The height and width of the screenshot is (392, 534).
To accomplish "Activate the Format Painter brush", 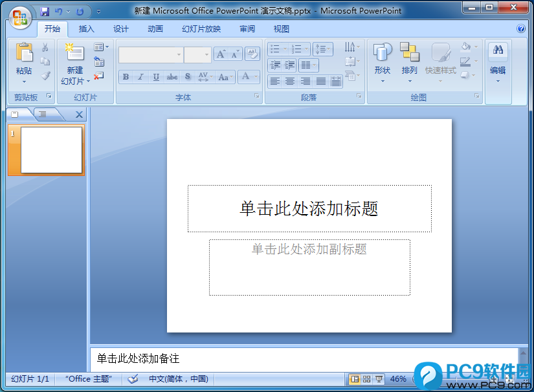I will (x=46, y=75).
